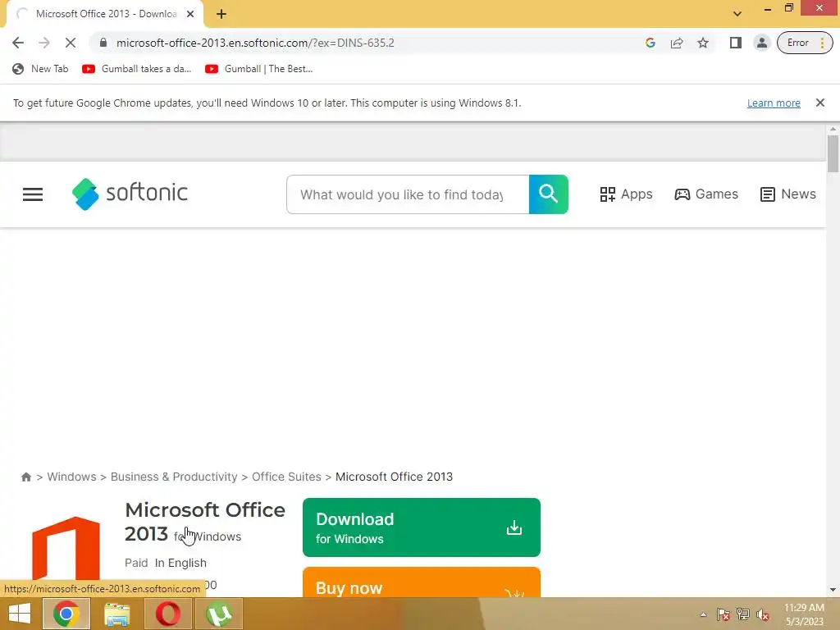Open the Games section
Screen dimensions: 840x630
pos(706,194)
